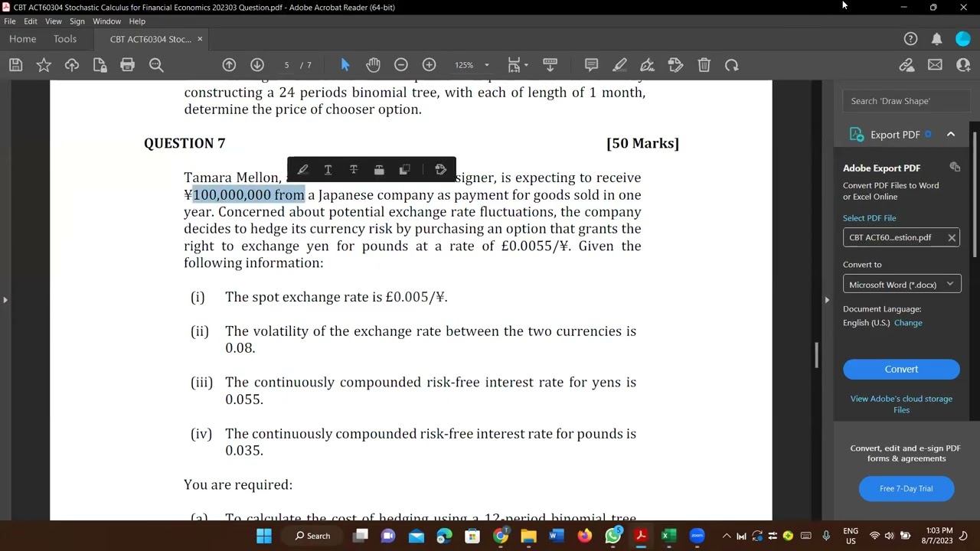Screen dimensions: 980x551
Task: Strikethrough selected text in popup toolbar
Action: coord(354,170)
